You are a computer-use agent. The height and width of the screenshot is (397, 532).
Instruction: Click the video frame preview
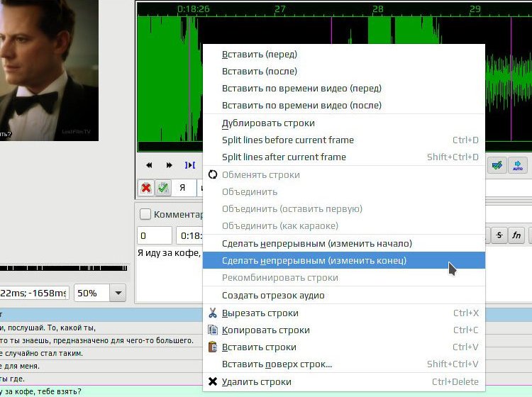pyautogui.click(x=49, y=70)
